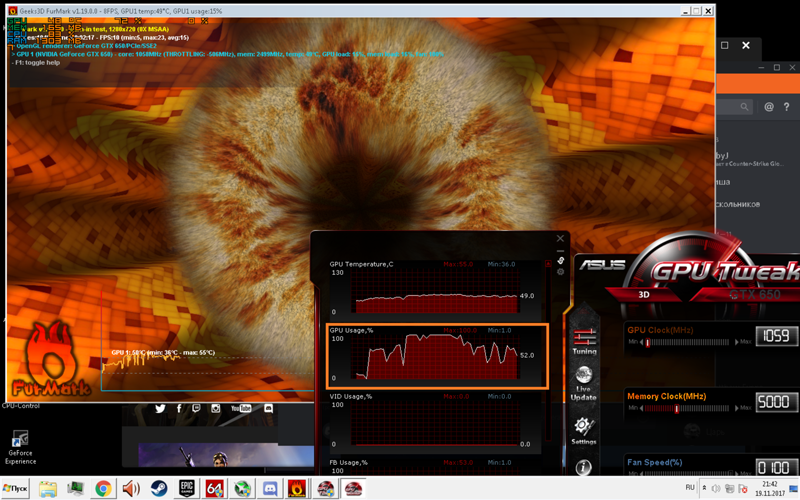Image resolution: width=800 pixels, height=500 pixels.
Task: Show hidden tray icons arrow
Action: (x=705, y=488)
